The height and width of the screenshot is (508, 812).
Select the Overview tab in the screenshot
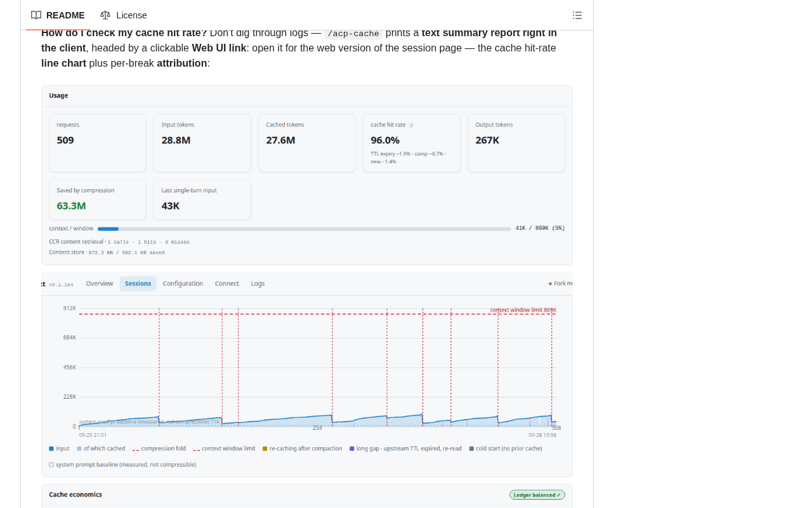100,284
